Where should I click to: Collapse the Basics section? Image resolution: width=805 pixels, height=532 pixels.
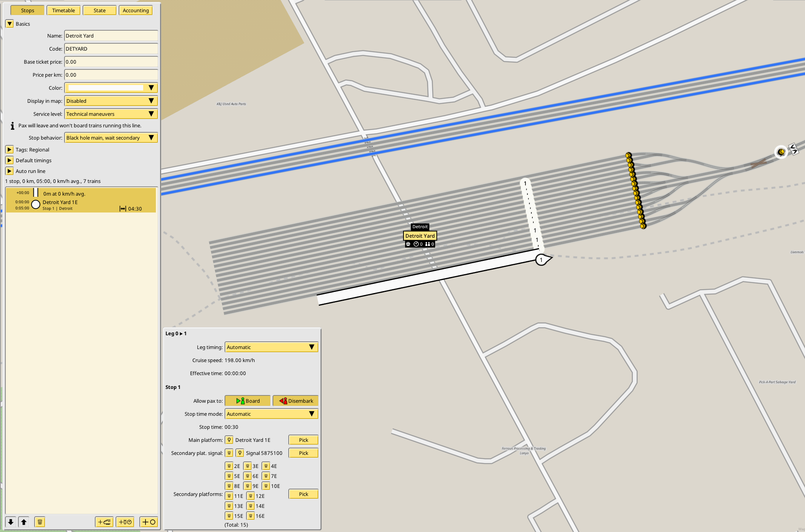tap(10, 24)
